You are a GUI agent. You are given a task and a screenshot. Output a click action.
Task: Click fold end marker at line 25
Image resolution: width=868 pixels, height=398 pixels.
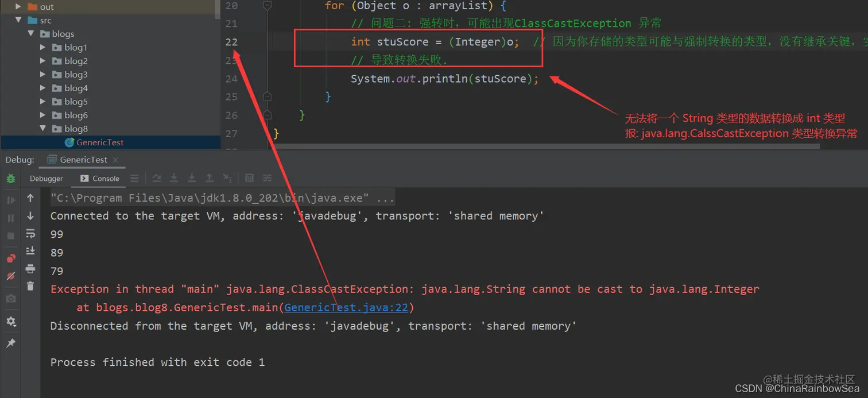[267, 96]
